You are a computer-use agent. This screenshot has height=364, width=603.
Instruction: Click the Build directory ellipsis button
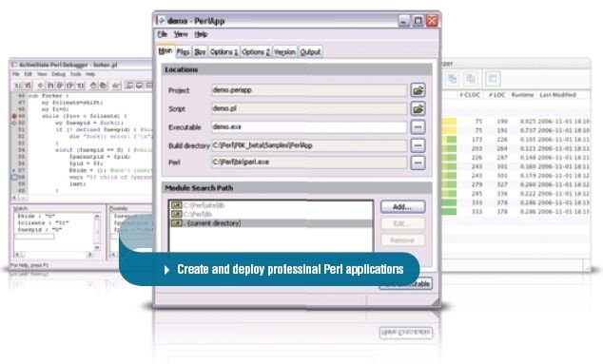418,145
